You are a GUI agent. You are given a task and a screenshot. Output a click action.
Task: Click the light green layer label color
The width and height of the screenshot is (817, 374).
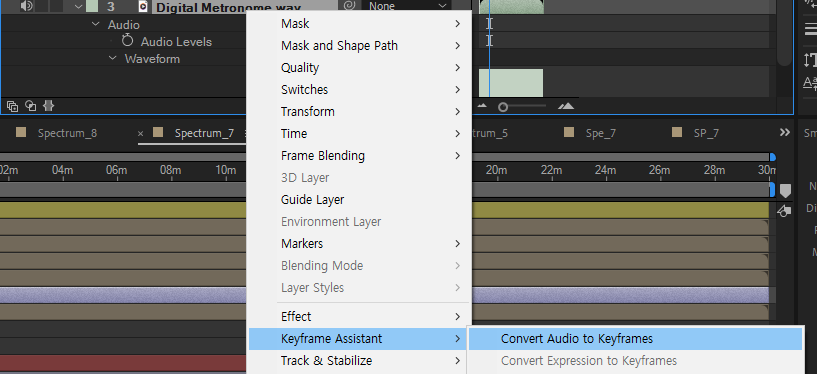[x=92, y=6]
